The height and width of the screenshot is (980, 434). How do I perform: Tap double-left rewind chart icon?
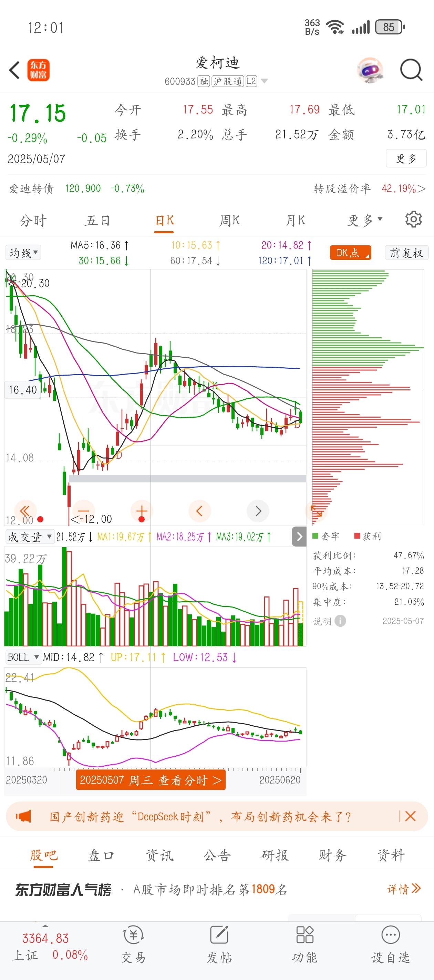pyautogui.click(x=25, y=511)
